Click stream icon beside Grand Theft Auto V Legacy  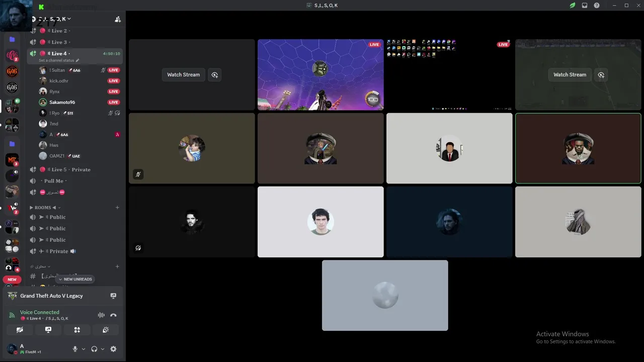coord(113,296)
